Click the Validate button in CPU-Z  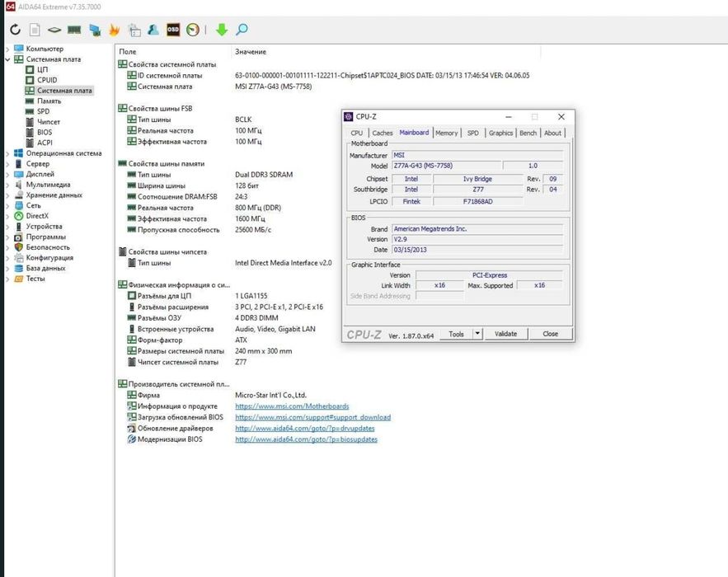tap(505, 334)
